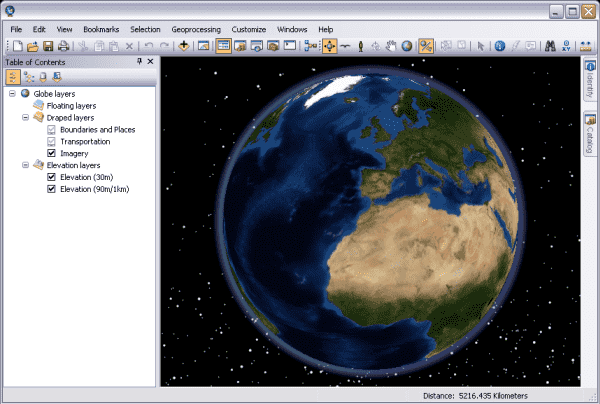Select the Navigate tool
The height and width of the screenshot is (404, 600).
pyautogui.click(x=329, y=46)
